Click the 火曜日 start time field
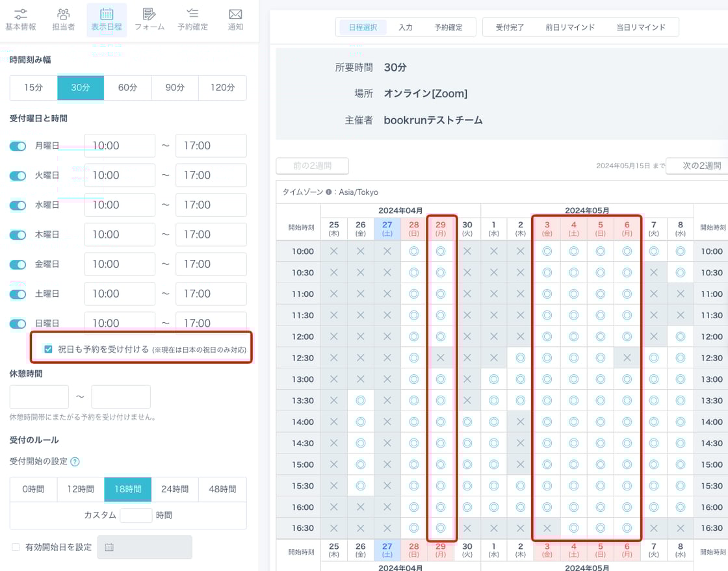 point(120,175)
